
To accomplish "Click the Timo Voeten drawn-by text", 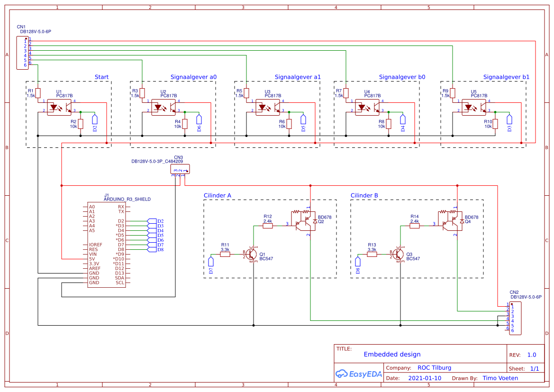I will (500, 378).
